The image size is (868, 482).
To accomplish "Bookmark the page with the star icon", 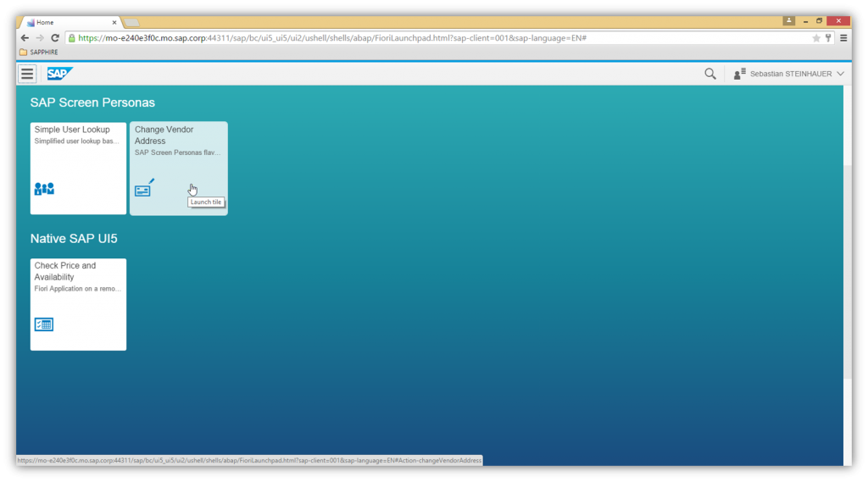I will [816, 38].
